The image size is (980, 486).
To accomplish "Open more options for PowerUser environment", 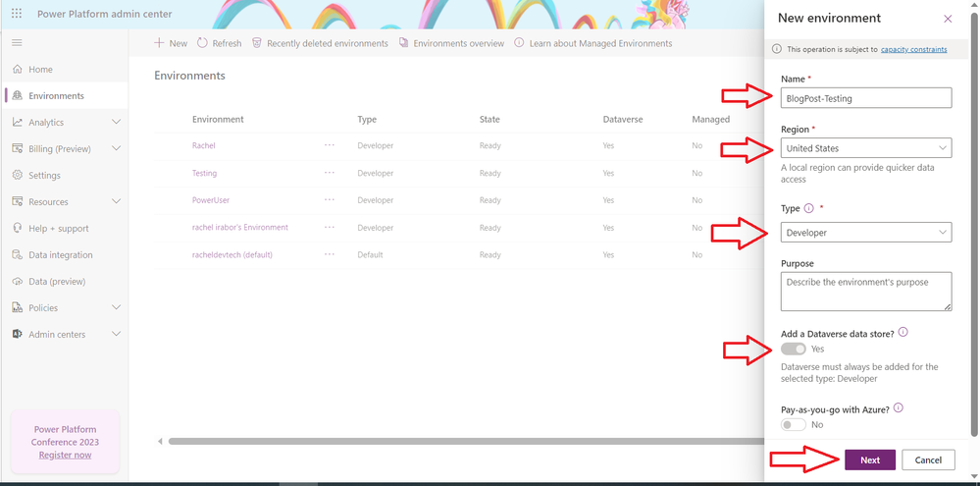I will tap(330, 200).
